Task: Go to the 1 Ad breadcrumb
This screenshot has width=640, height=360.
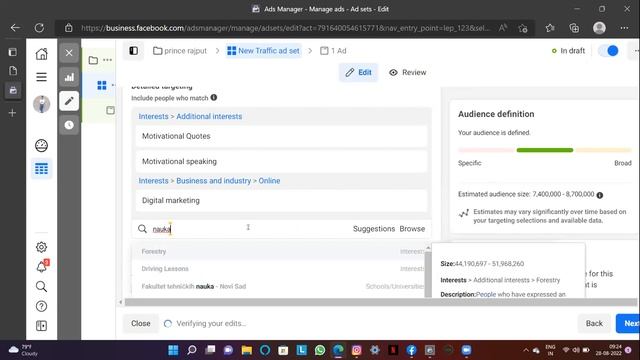Action: 333,51
